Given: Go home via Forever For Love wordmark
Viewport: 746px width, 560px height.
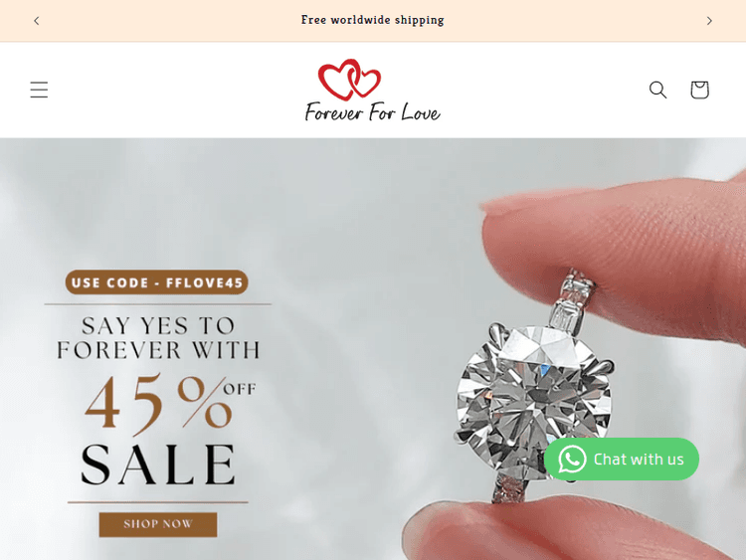Looking at the screenshot, I should coord(373,112).
